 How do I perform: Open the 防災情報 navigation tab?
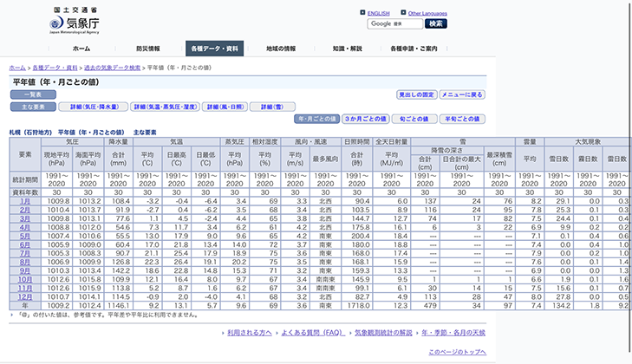pyautogui.click(x=147, y=49)
